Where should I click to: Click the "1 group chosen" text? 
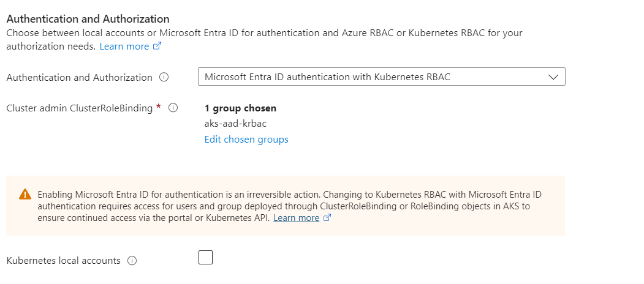click(x=240, y=108)
